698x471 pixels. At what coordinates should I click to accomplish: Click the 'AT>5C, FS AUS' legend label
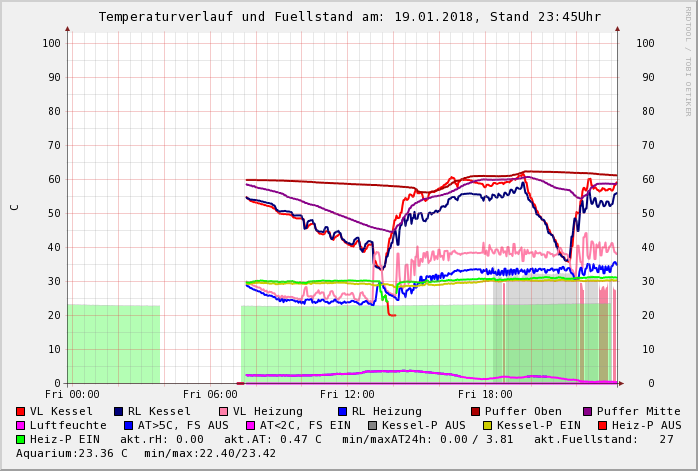182,425
